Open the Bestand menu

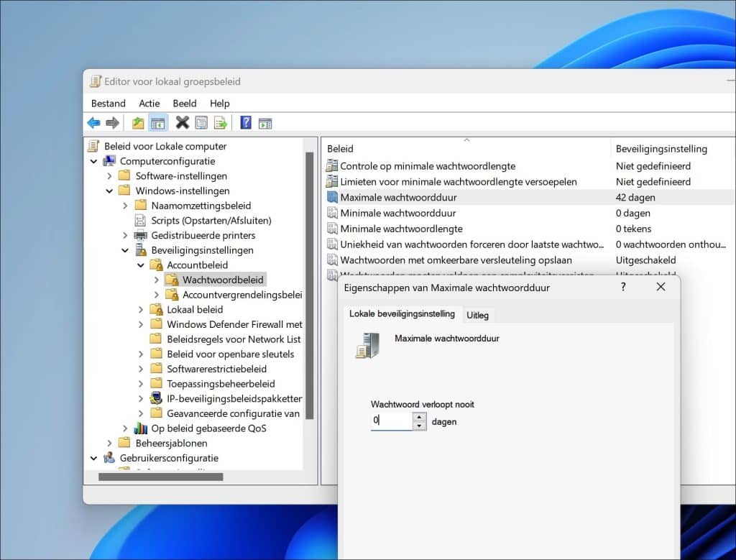click(109, 104)
